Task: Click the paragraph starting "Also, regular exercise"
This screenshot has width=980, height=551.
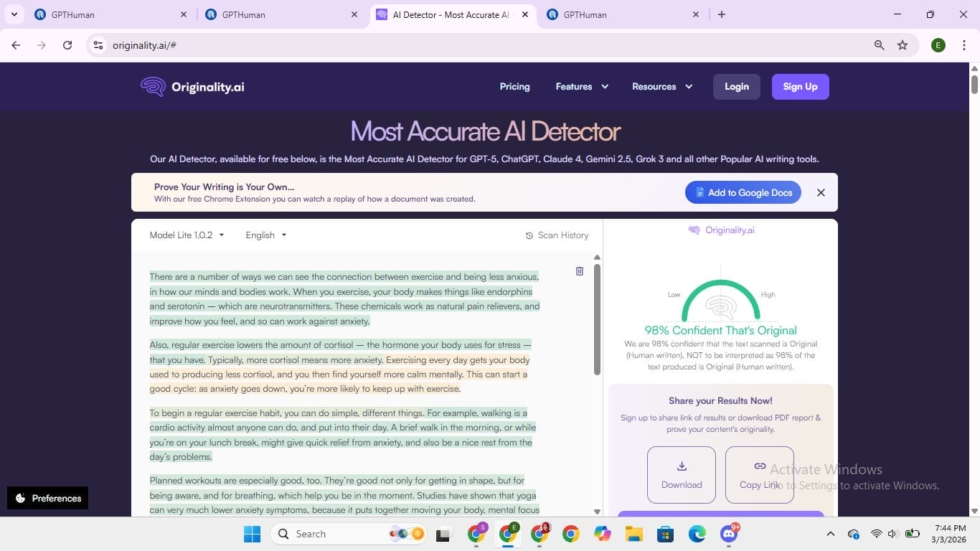Action: [x=341, y=367]
